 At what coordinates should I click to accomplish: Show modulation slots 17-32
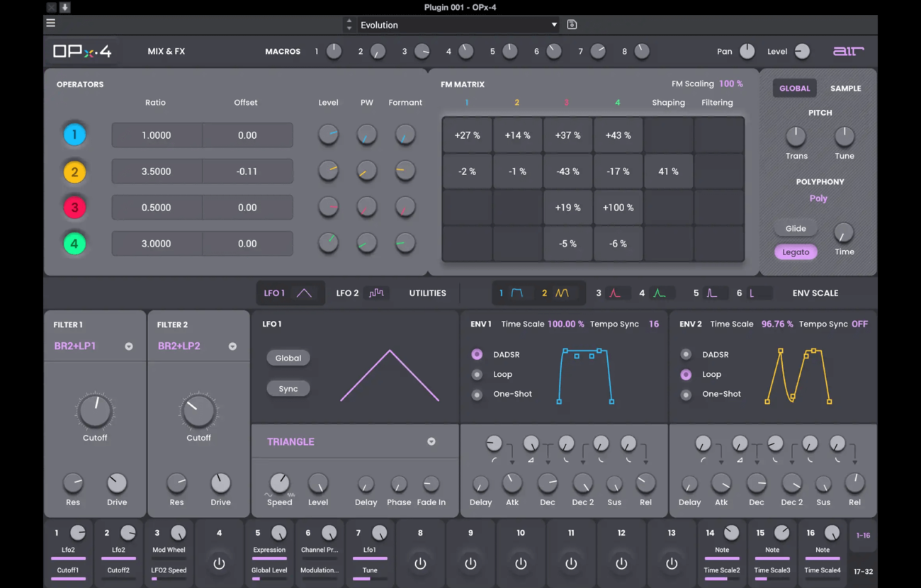point(863,572)
